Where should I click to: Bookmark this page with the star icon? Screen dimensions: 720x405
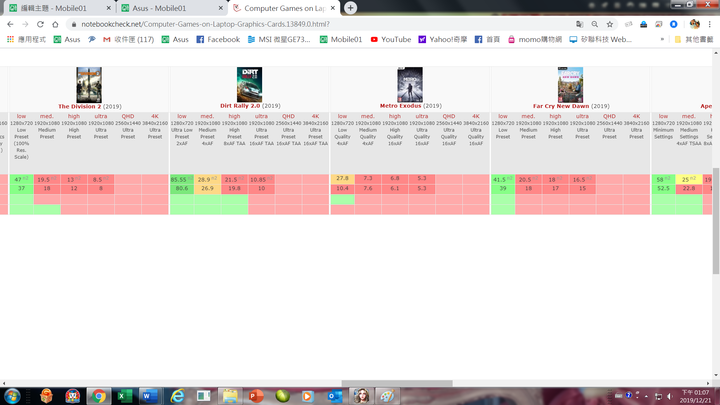(x=610, y=24)
